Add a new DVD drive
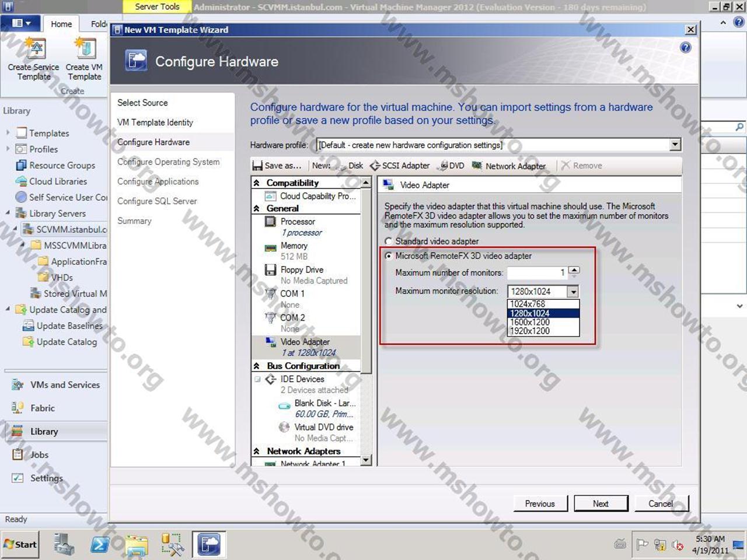 (451, 166)
